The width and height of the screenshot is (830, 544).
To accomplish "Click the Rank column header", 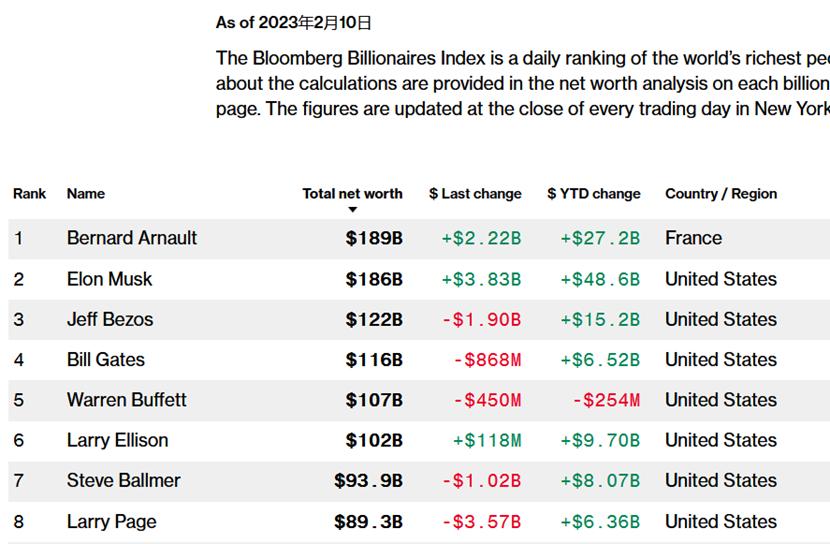I will tap(30, 194).
